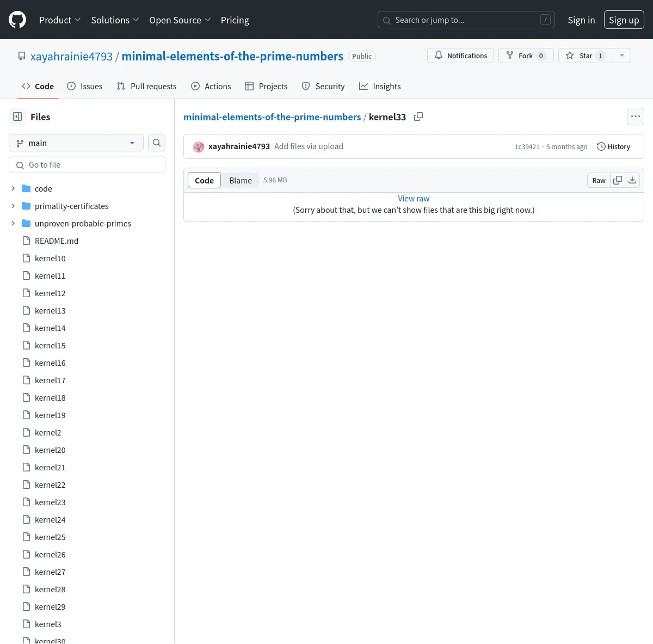Switch to the Pull requests tab
The width and height of the screenshot is (653, 644).
[x=147, y=86]
